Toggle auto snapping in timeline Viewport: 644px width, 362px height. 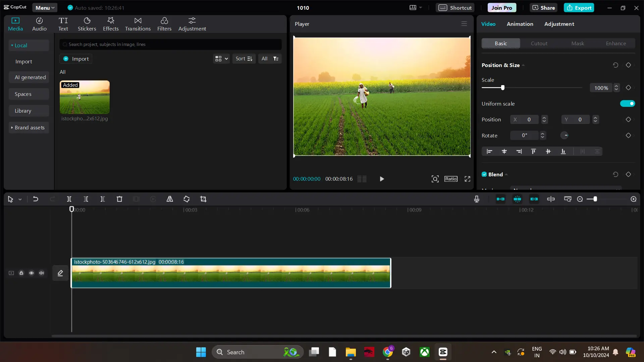coord(517,199)
